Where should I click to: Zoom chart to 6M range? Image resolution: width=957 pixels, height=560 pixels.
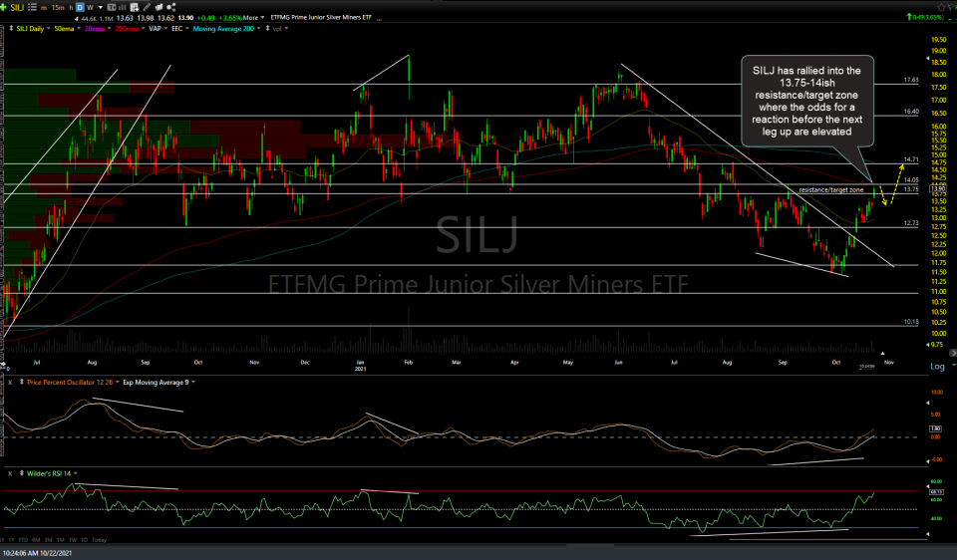36,540
